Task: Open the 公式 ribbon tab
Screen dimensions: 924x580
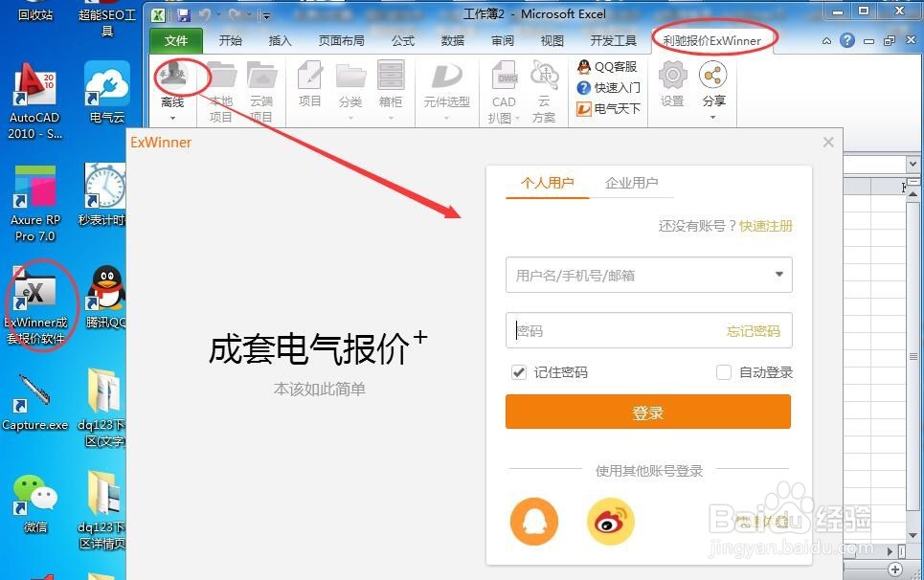Action: [x=403, y=40]
